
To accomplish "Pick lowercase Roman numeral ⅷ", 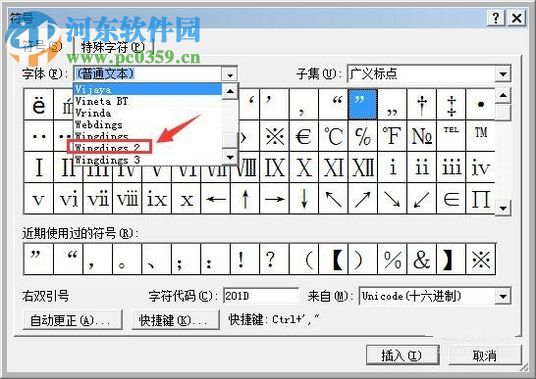I will 127,199.
